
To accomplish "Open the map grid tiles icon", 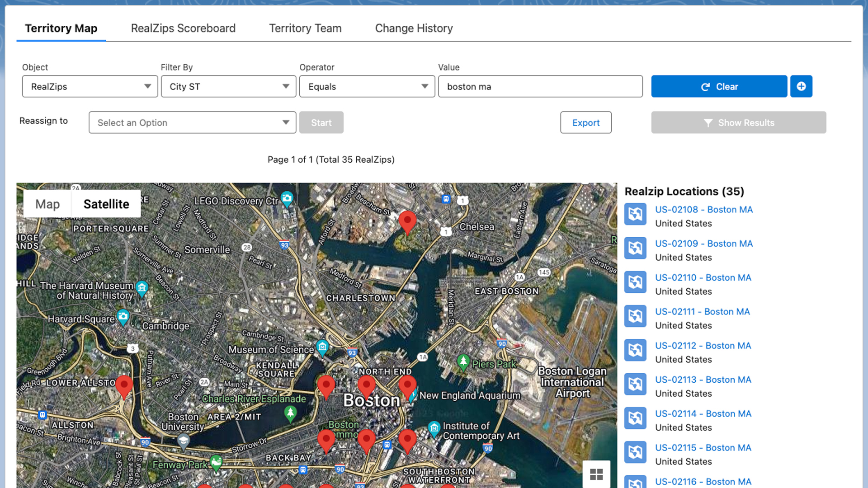I will pyautogui.click(x=596, y=474).
